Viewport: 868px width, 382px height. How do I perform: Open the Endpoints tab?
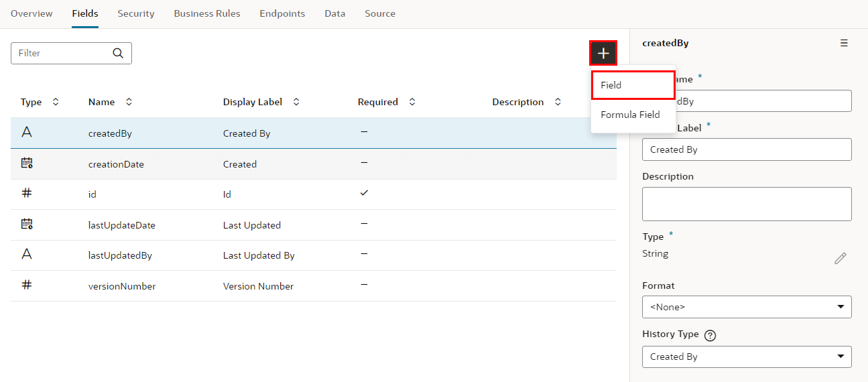click(282, 13)
